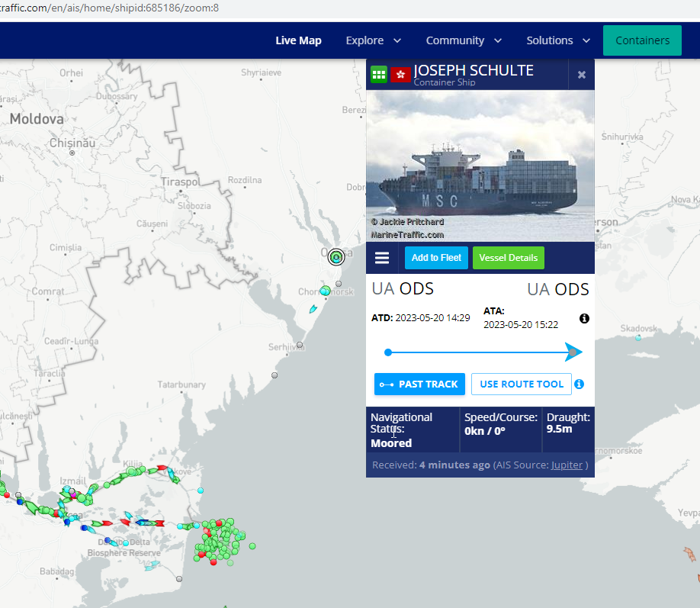Show the vessel's past track
Viewport: 700px width, 608px height.
click(419, 384)
